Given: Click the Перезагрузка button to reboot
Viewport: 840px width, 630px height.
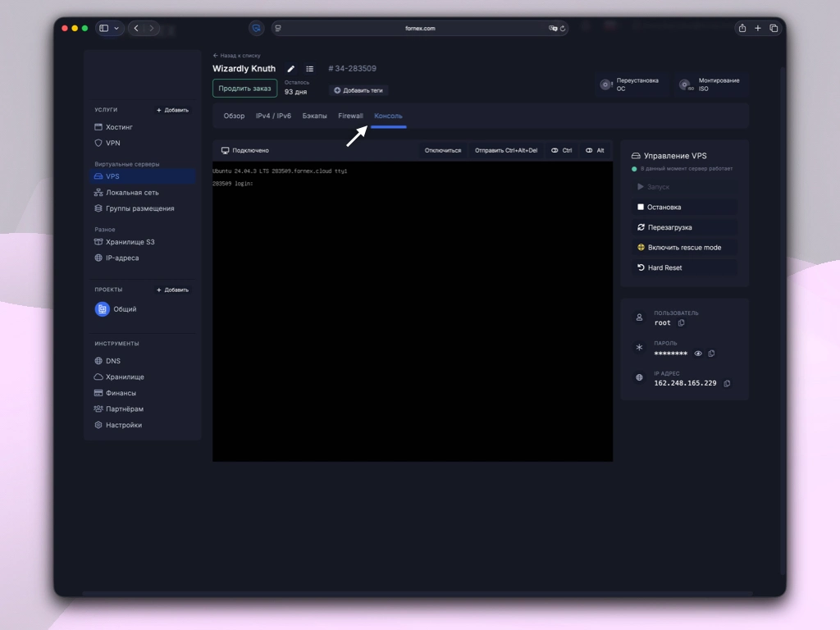Looking at the screenshot, I should (x=669, y=227).
